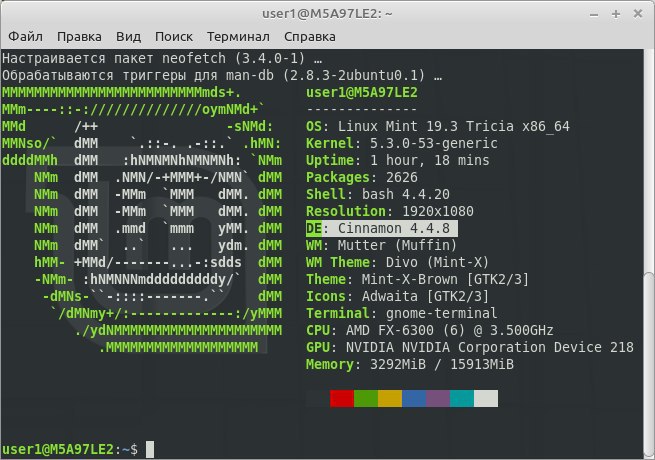Maximize the terminal window with plus button
The width and height of the screenshot is (655, 460).
point(616,14)
